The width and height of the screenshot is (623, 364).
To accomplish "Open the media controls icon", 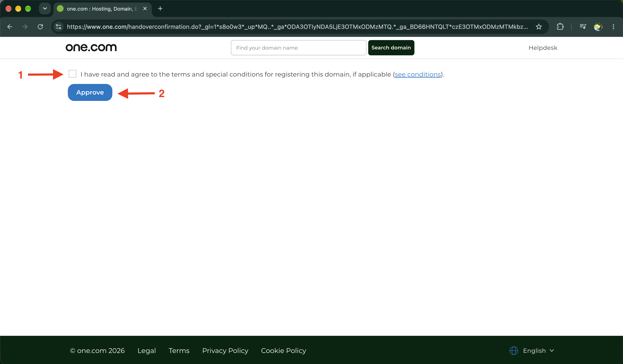I will pyautogui.click(x=583, y=26).
